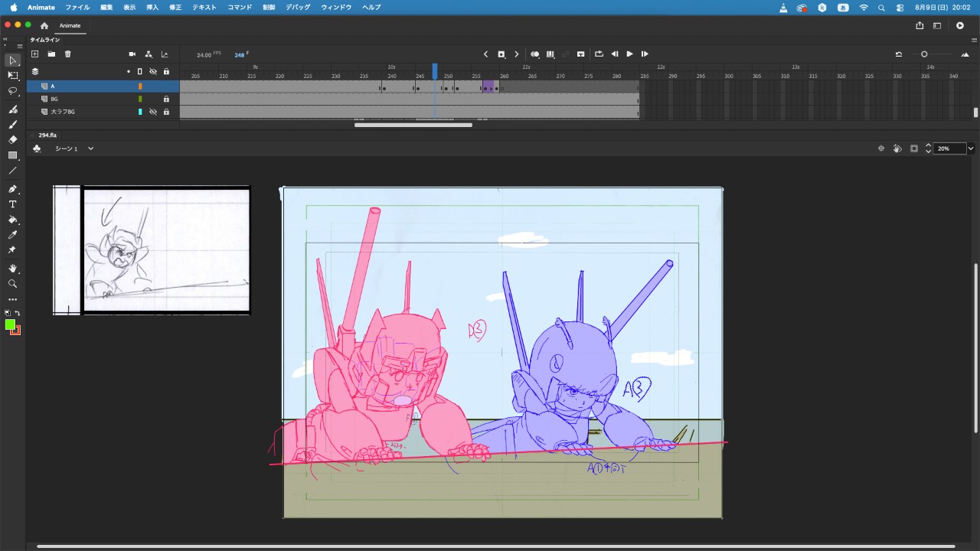The image size is (980, 551).
Task: Select the Lasso tool
Action: coord(13,91)
